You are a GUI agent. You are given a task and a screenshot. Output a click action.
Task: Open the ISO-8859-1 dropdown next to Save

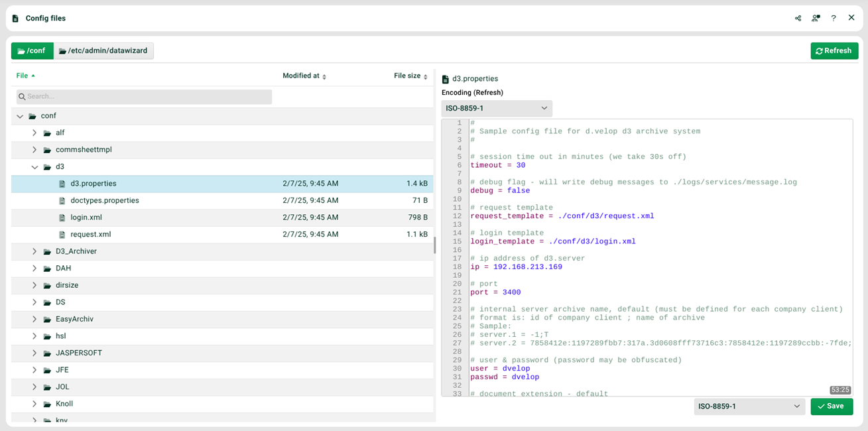tap(750, 406)
